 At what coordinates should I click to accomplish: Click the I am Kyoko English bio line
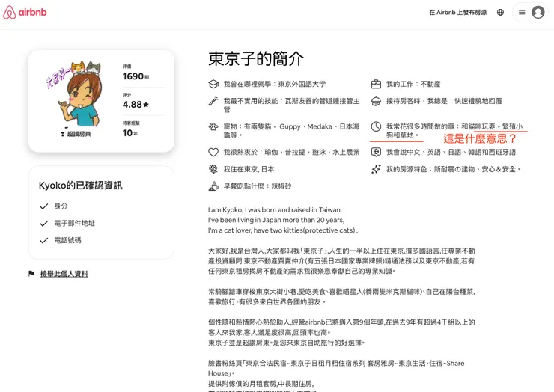[x=275, y=209]
